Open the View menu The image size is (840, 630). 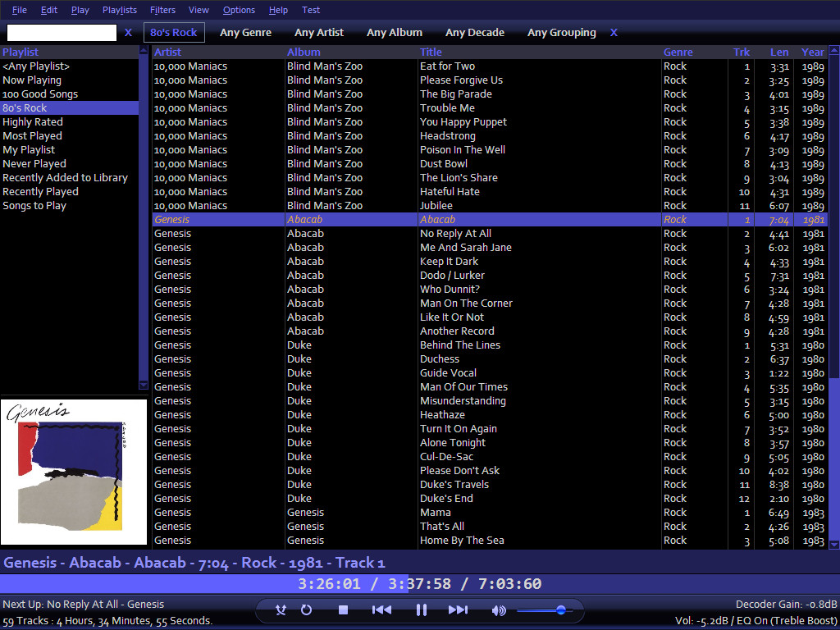click(199, 10)
